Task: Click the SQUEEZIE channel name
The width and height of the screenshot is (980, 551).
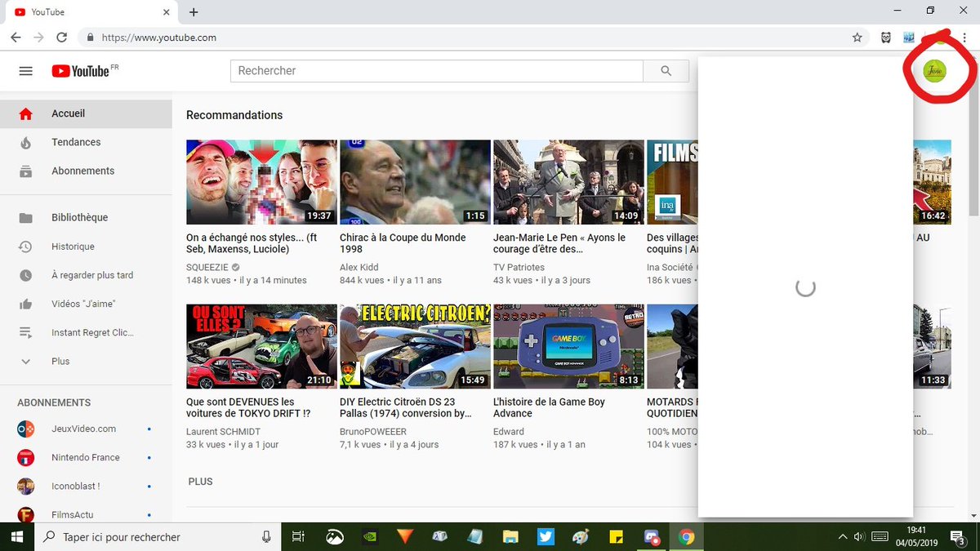Action: pyautogui.click(x=207, y=267)
